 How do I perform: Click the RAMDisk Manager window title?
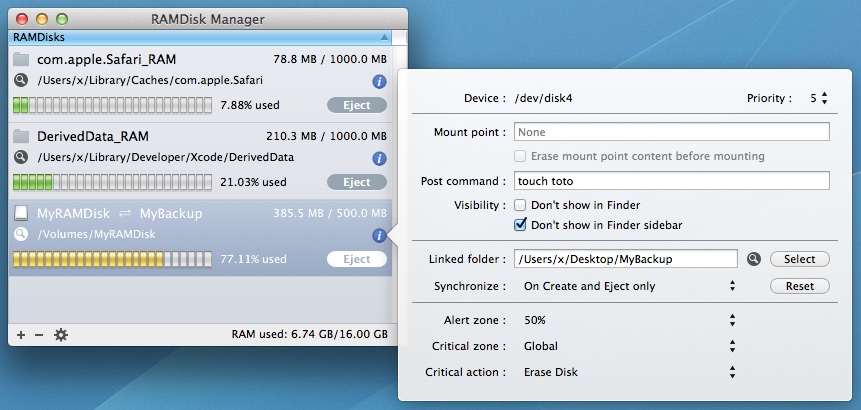[x=208, y=19]
